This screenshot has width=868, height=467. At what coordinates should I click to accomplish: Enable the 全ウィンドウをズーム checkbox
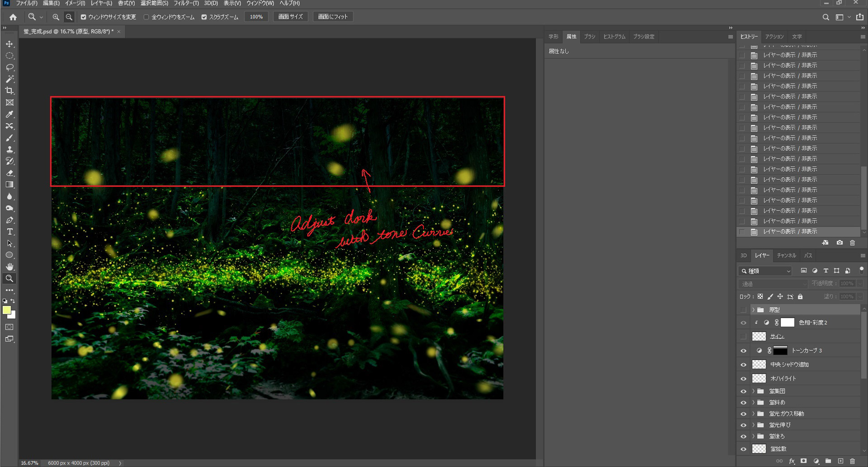coord(146,17)
